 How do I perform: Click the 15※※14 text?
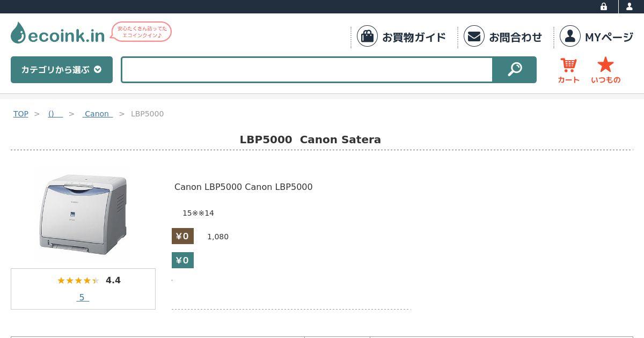click(198, 213)
